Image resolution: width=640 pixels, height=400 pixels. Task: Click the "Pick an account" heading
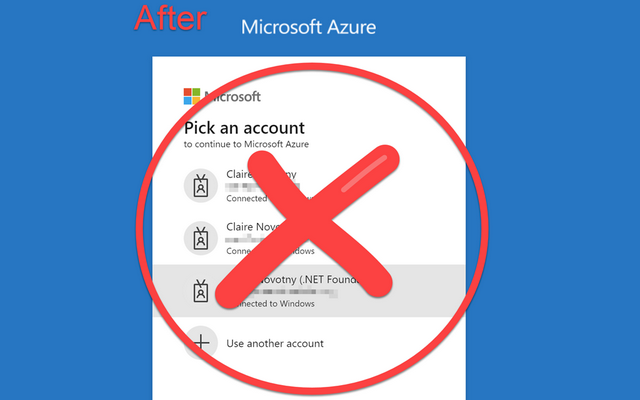pos(244,128)
